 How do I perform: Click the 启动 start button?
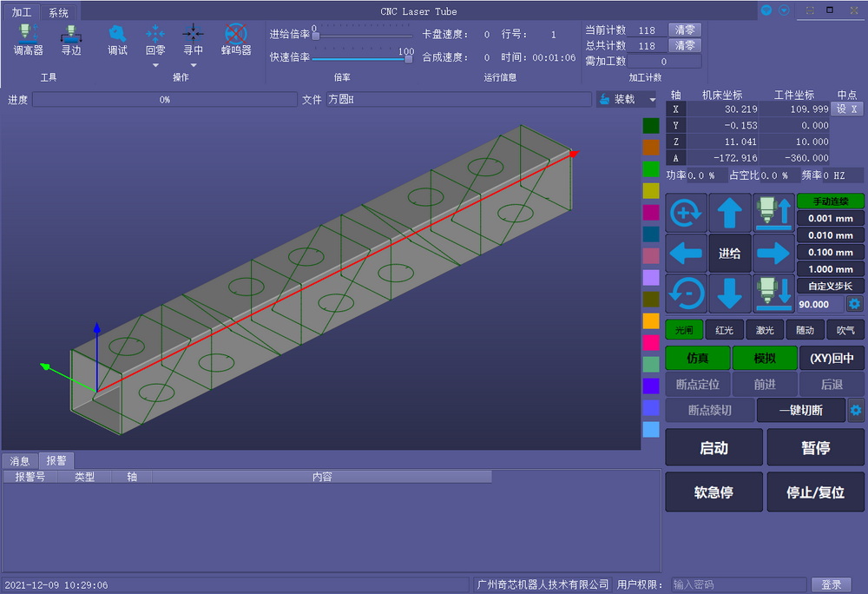point(713,448)
